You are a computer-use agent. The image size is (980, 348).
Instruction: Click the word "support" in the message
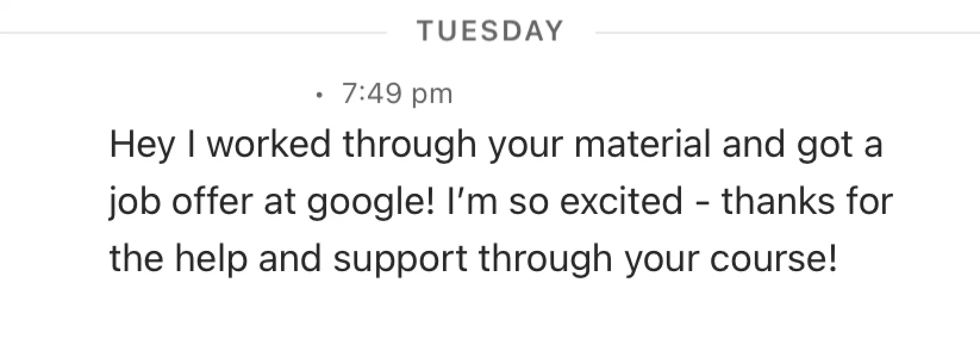[400, 259]
